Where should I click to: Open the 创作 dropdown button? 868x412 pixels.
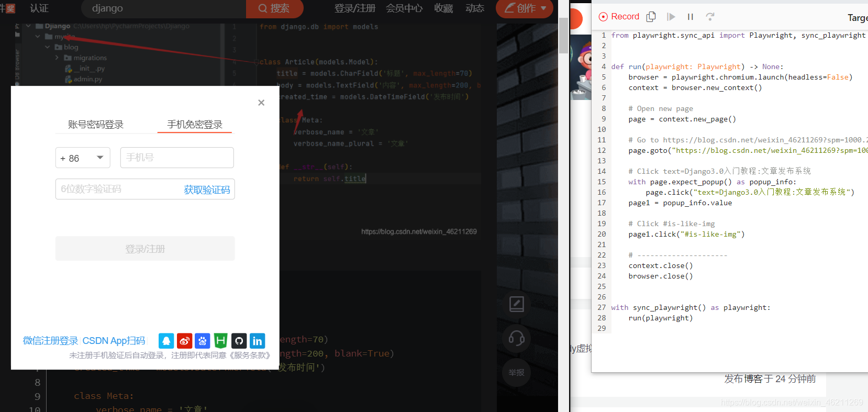pyautogui.click(x=525, y=8)
